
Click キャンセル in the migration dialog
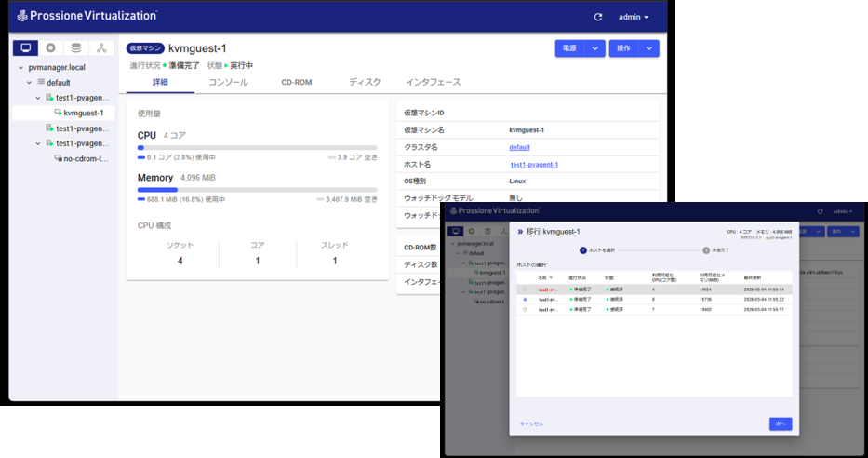tap(531, 424)
